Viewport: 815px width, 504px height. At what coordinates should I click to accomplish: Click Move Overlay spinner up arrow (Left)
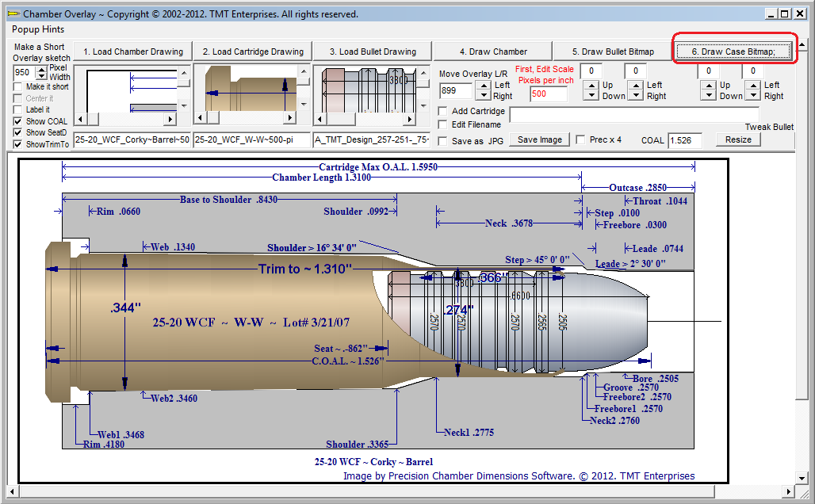pos(484,86)
